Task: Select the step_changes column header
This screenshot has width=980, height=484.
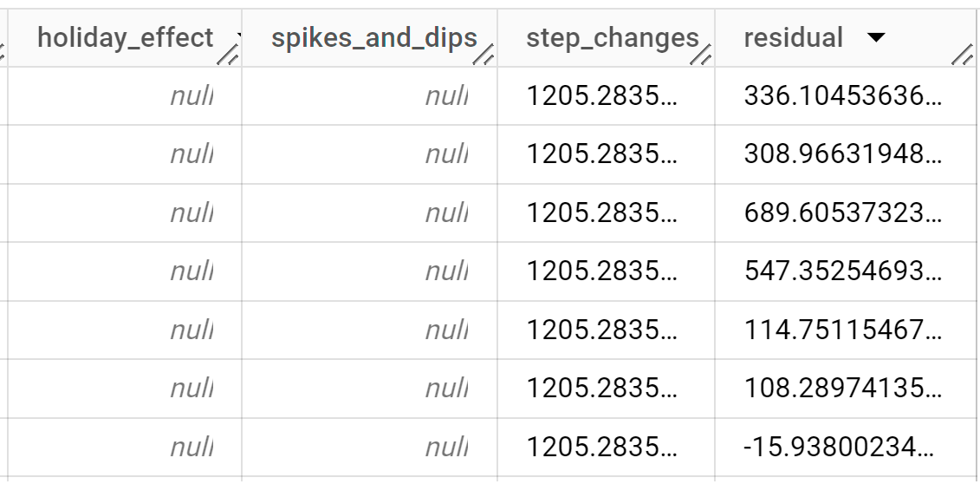Action: tap(612, 38)
